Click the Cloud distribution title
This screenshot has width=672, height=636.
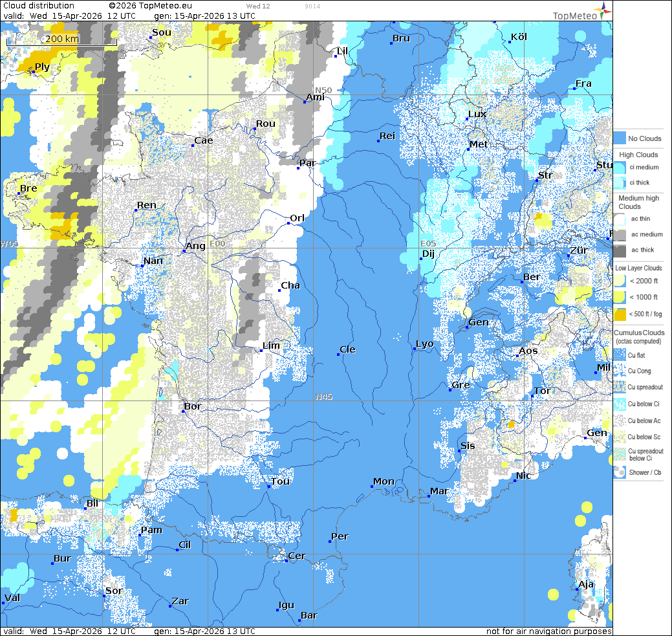pyautogui.click(x=38, y=6)
